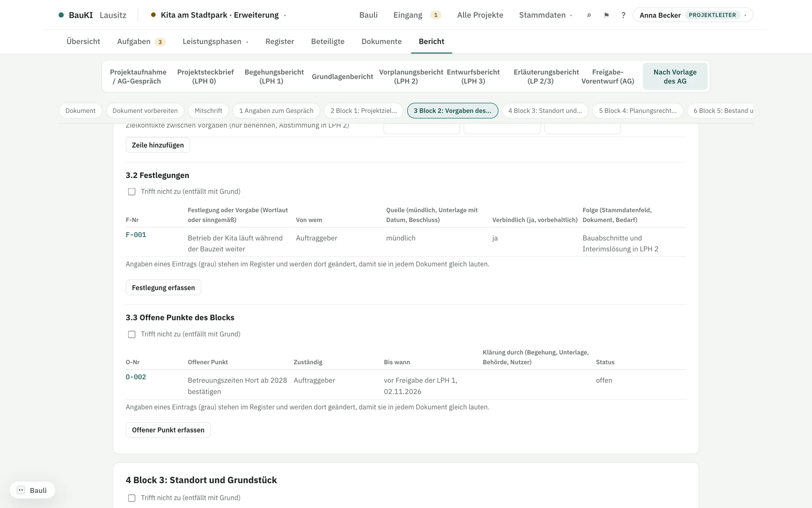Go to the Register tab

tap(280, 41)
